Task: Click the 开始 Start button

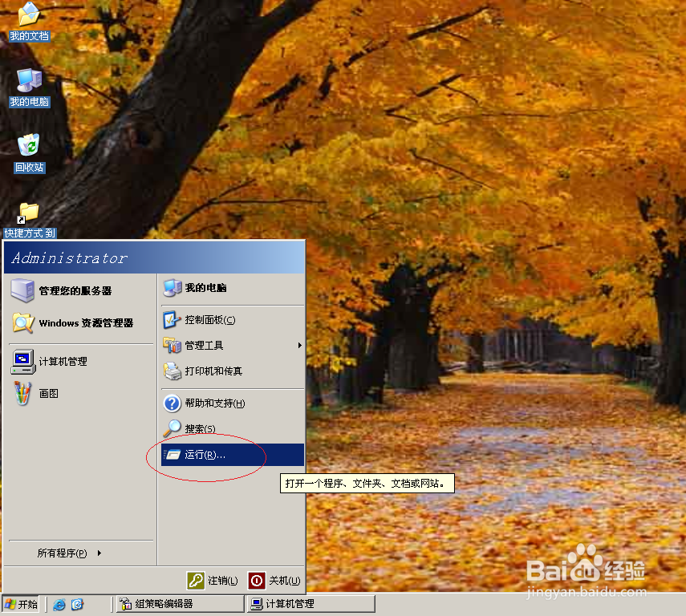Action: [21, 605]
